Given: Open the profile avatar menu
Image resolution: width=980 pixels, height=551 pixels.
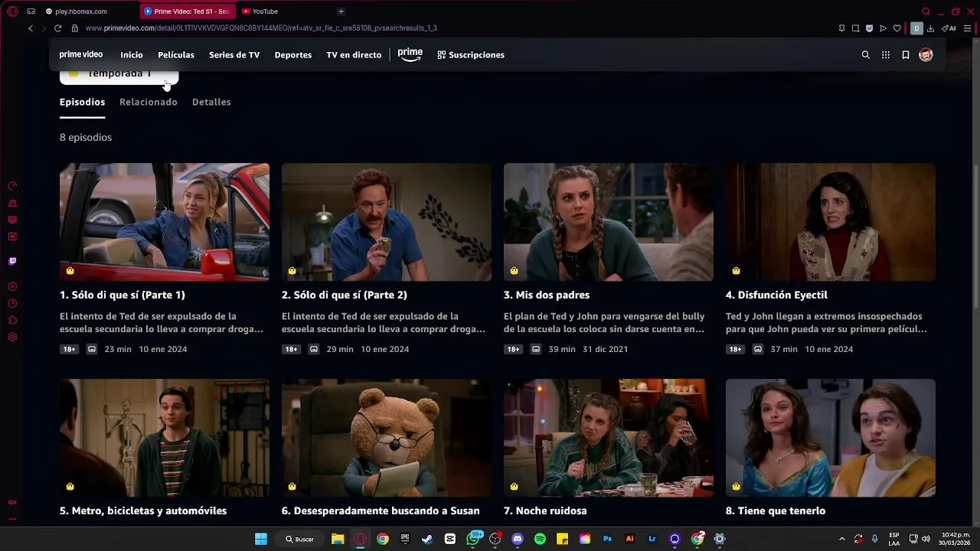Looking at the screenshot, I should pos(926,55).
